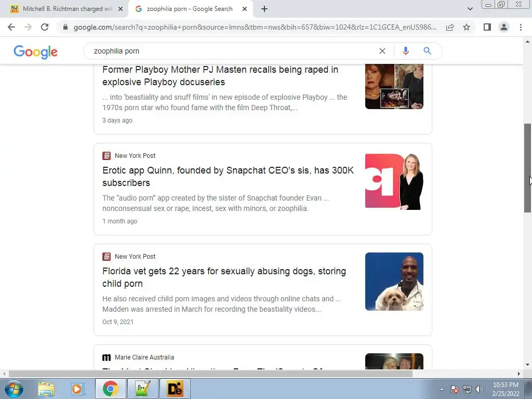532x399 pixels.
Task: Click the horizontal scrollbar thumb
Action: point(210,374)
